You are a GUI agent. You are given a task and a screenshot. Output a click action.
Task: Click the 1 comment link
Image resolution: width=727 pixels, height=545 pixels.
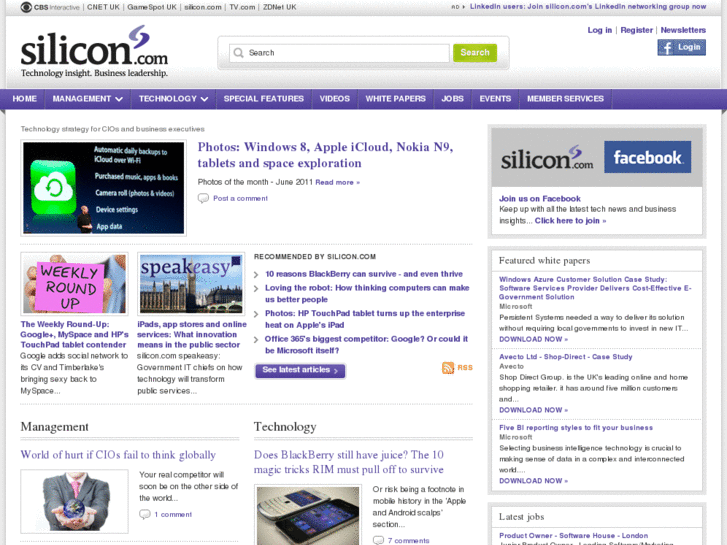click(x=173, y=514)
